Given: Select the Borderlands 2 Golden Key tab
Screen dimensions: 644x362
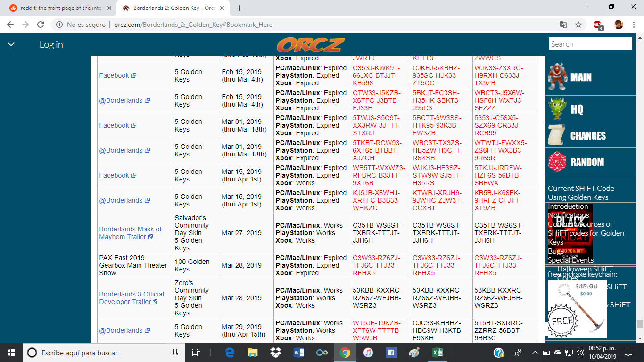Looking at the screenshot, I should coord(173,8).
